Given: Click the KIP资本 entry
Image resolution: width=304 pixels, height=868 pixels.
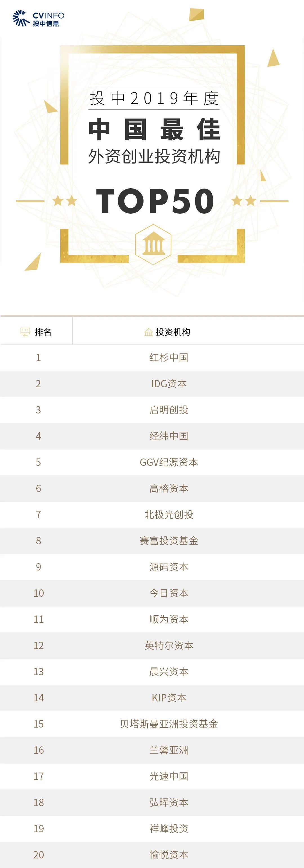Looking at the screenshot, I should (169, 698).
